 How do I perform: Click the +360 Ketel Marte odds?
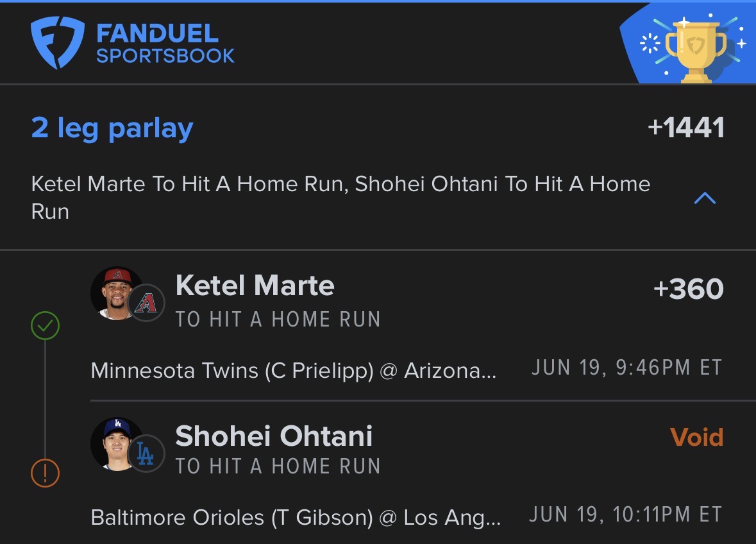689,289
